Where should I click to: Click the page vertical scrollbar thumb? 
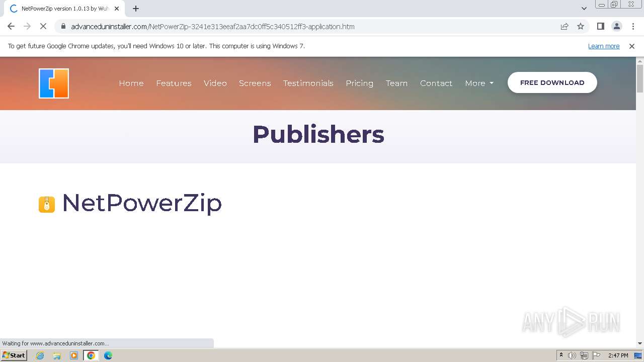pos(640,78)
